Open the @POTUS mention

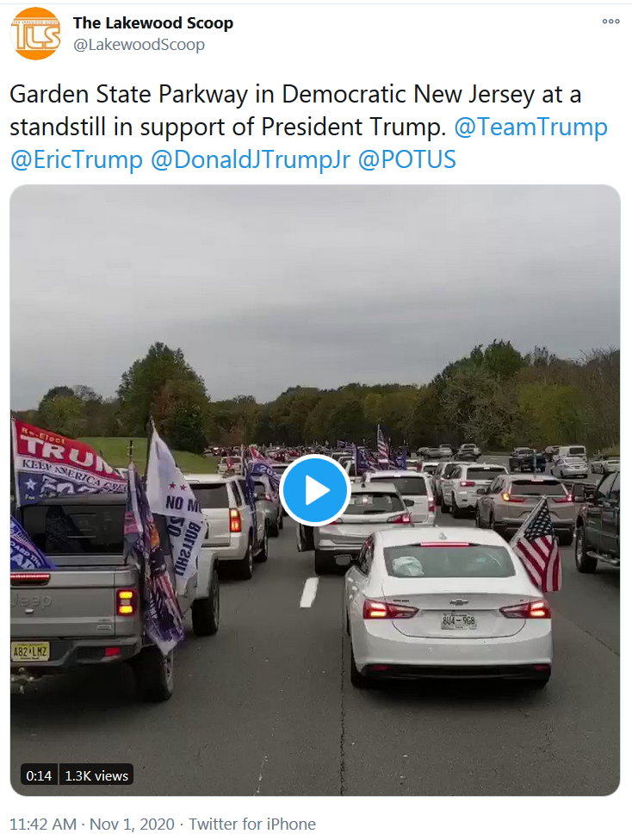406,159
